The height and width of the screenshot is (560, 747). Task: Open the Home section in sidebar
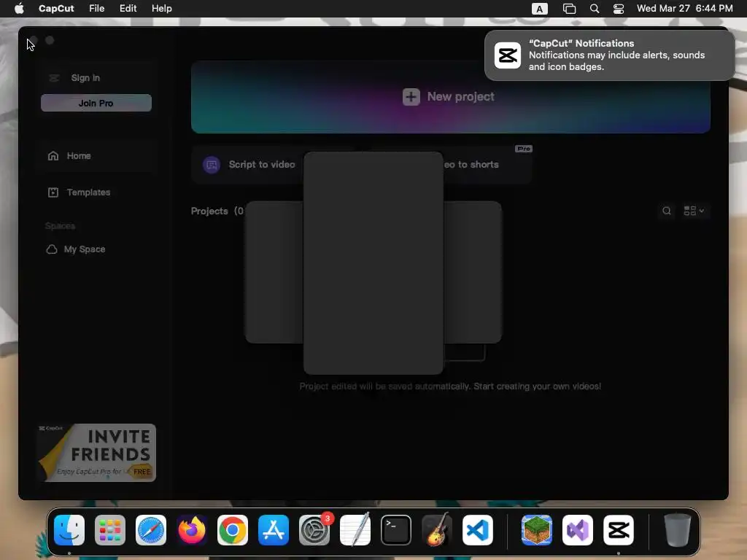click(96, 156)
